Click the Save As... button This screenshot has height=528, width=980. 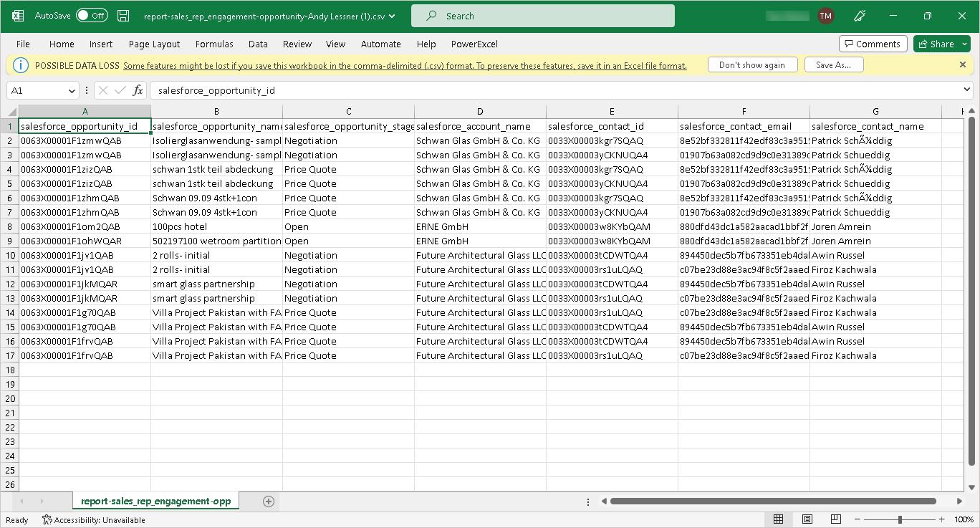tap(834, 65)
